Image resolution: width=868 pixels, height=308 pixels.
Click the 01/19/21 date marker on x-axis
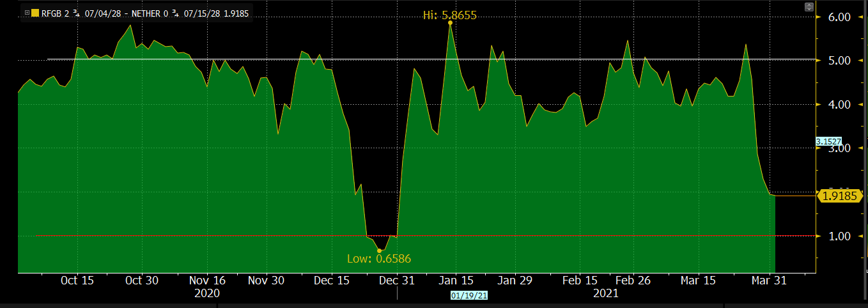469,295
